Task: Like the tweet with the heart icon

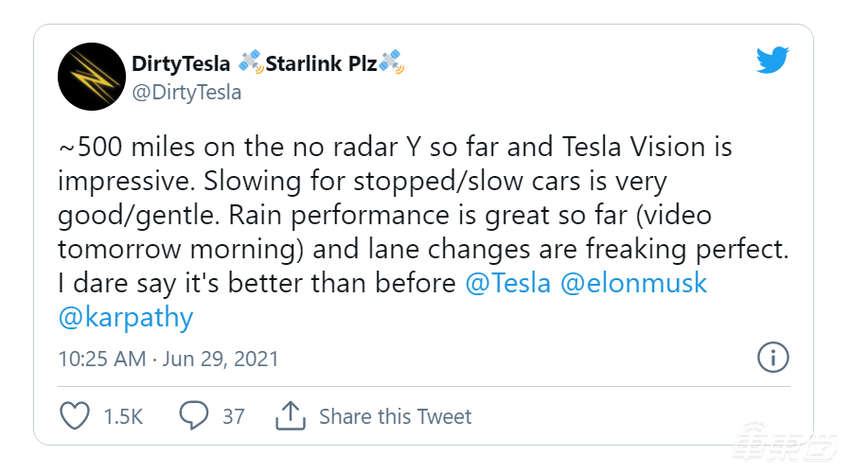Action: (75, 415)
